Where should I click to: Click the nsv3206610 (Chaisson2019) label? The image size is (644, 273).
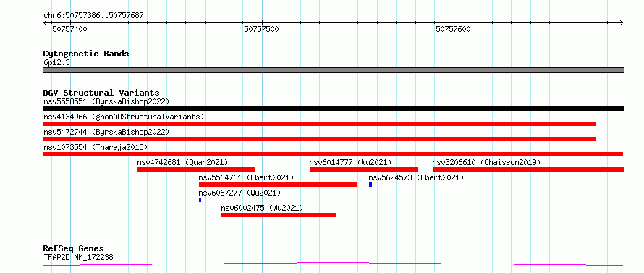pyautogui.click(x=486, y=162)
